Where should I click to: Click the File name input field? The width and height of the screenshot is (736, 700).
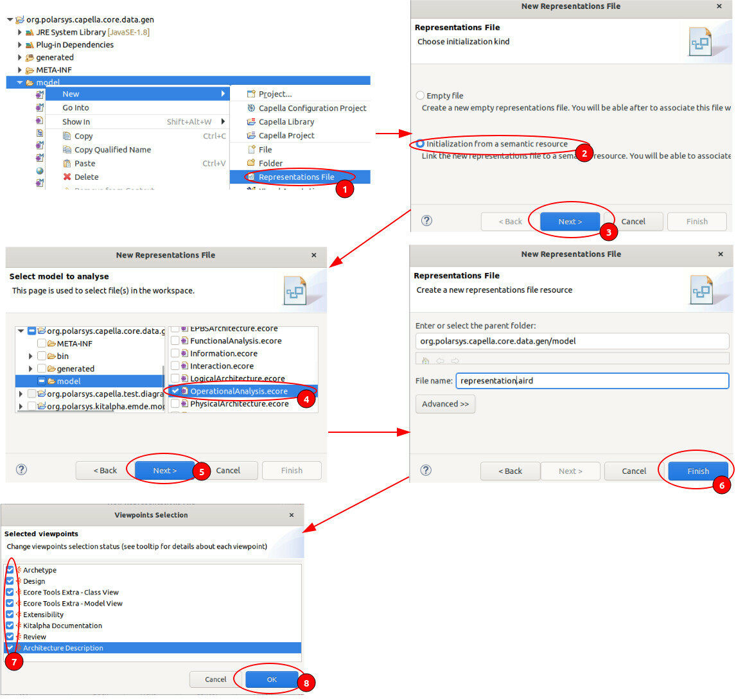pyautogui.click(x=592, y=381)
